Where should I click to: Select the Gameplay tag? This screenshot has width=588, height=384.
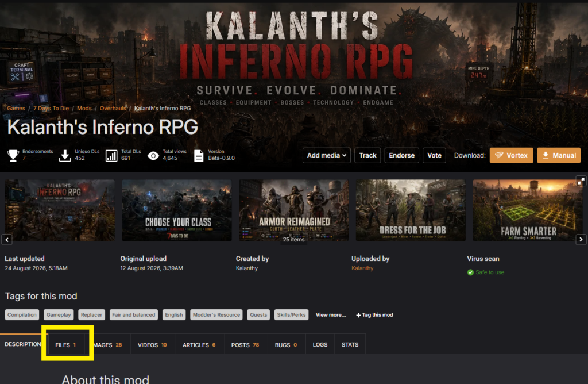[59, 315]
